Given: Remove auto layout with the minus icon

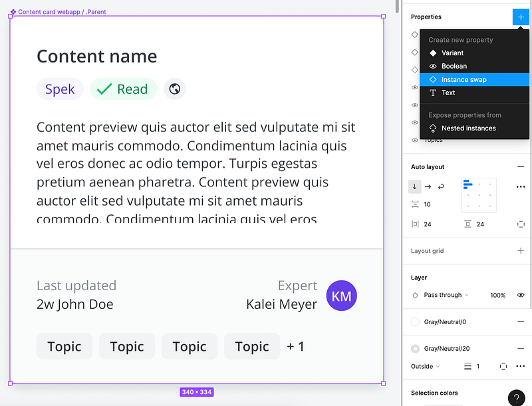Looking at the screenshot, I should click(521, 166).
